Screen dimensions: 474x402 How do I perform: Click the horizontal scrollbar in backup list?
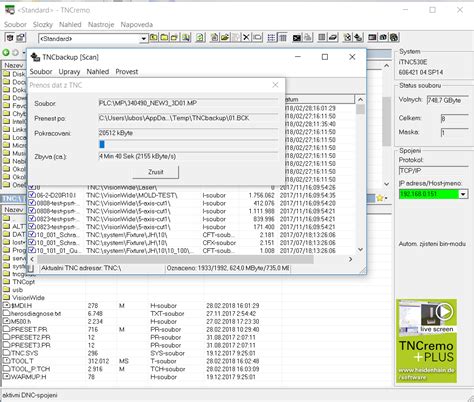pos(175,259)
